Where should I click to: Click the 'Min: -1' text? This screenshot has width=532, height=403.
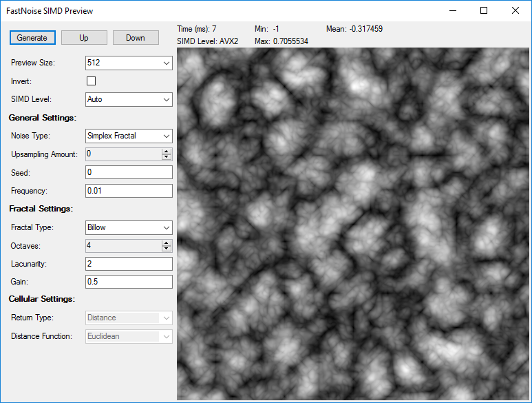pos(267,29)
